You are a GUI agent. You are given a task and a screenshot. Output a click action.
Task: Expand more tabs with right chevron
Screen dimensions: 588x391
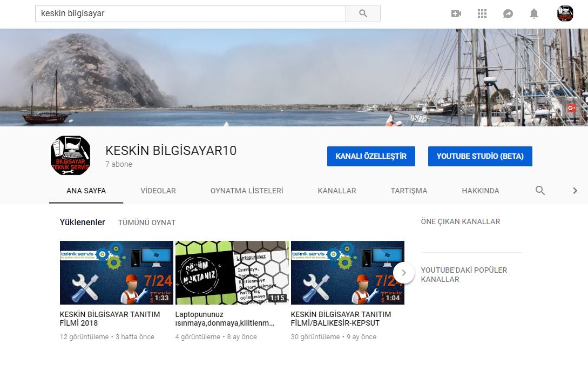tap(575, 191)
